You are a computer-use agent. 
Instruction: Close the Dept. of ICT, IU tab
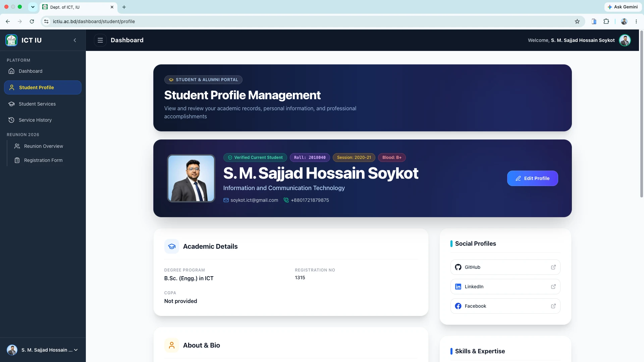(x=112, y=7)
